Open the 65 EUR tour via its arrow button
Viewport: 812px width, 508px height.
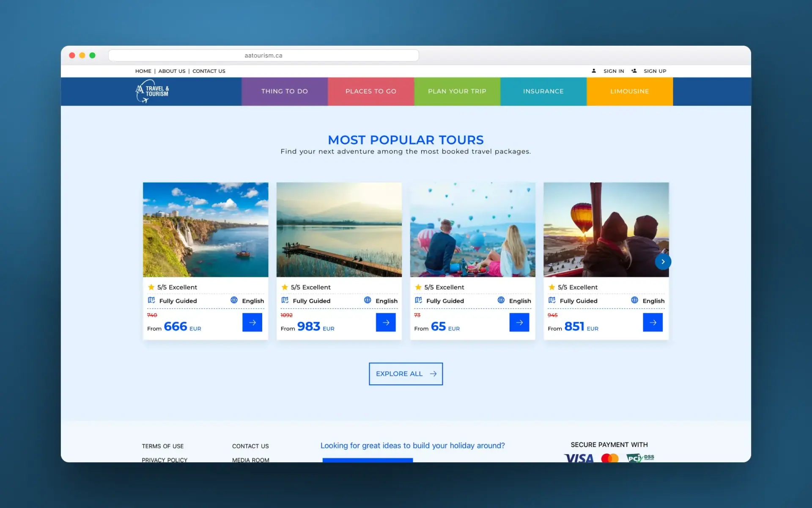tap(519, 323)
